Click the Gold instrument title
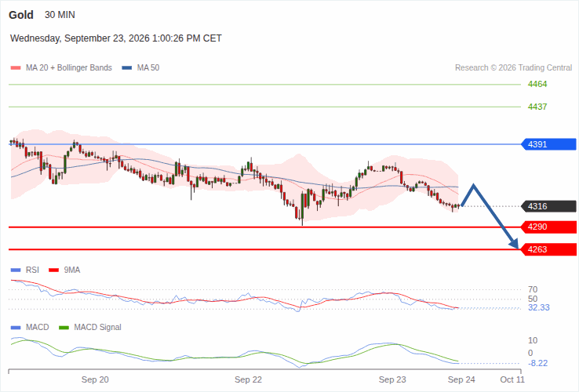 point(21,15)
